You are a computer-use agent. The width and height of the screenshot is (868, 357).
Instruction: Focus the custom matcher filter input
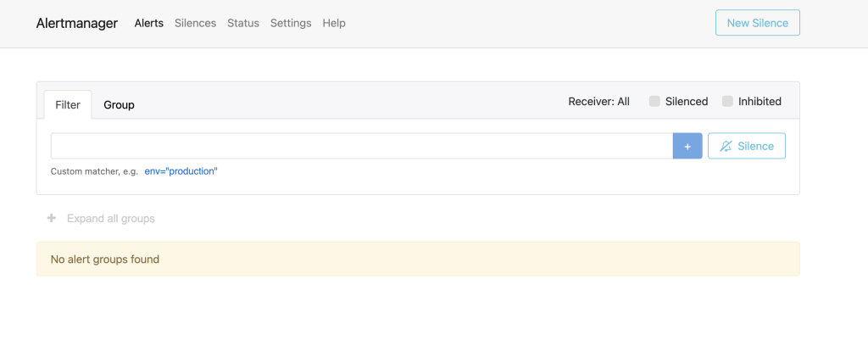(x=361, y=146)
